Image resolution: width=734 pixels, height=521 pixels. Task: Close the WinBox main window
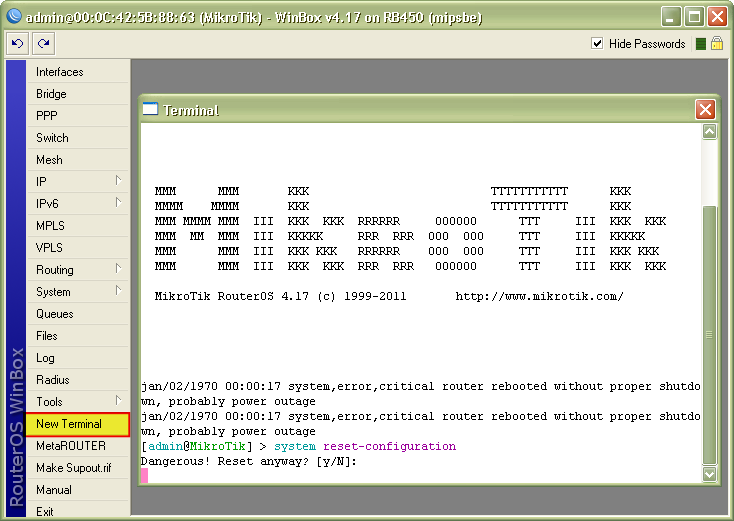717,17
